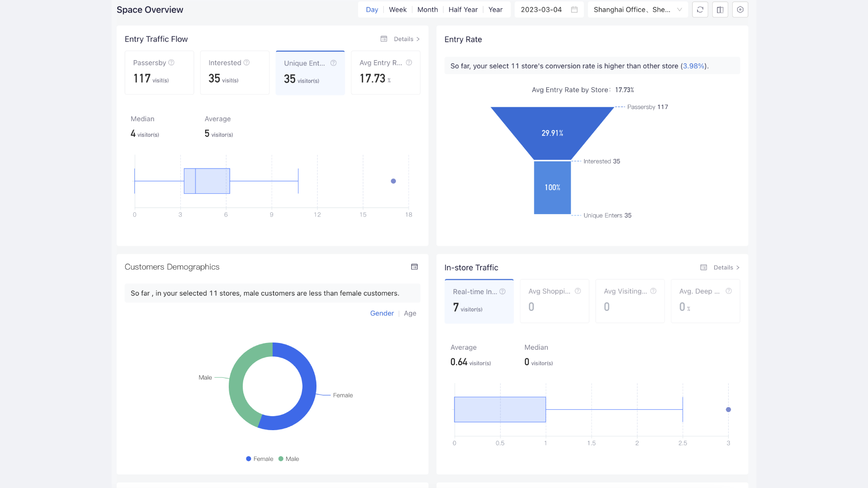Click the refresh icon in header
The image size is (868, 488).
[700, 9]
